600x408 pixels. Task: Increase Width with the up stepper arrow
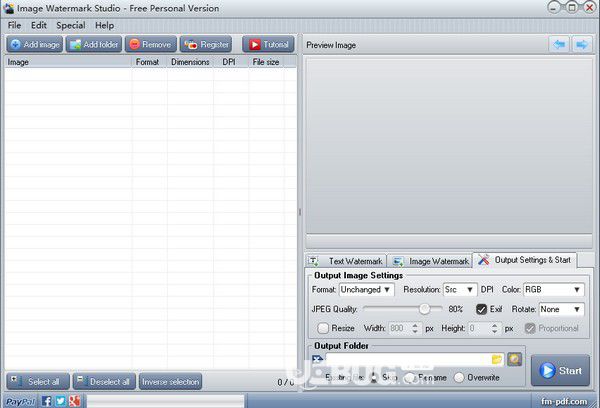pos(415,325)
